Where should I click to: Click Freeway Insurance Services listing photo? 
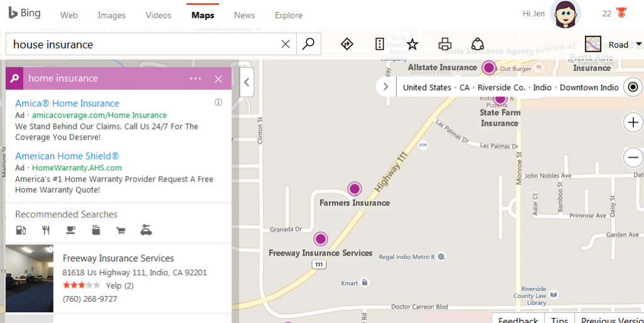point(29,278)
